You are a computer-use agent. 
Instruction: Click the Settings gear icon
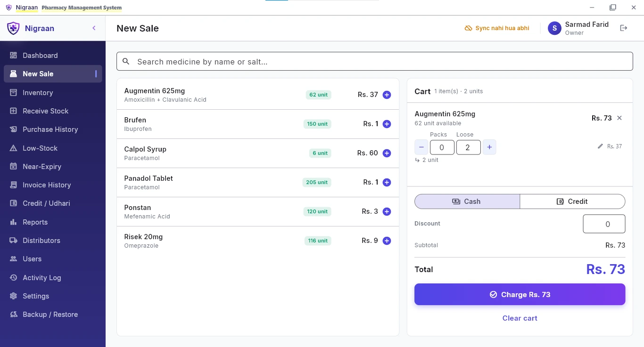pyautogui.click(x=13, y=296)
